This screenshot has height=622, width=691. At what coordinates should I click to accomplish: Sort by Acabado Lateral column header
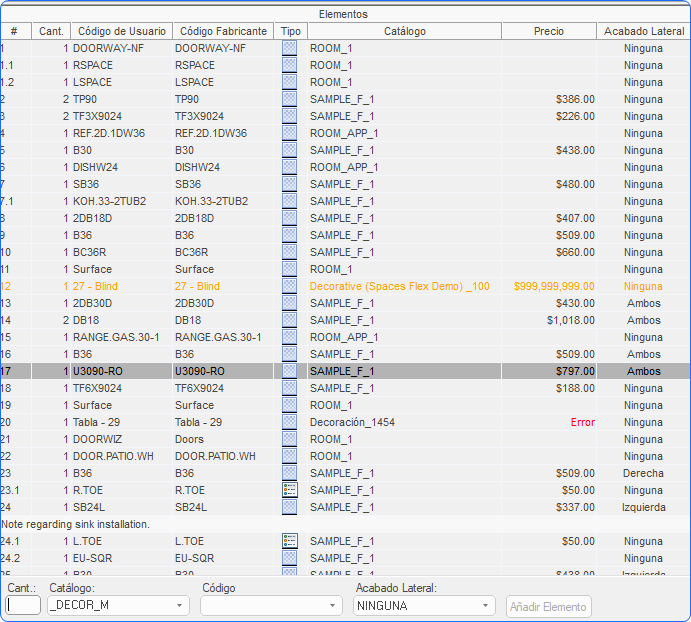pos(643,31)
